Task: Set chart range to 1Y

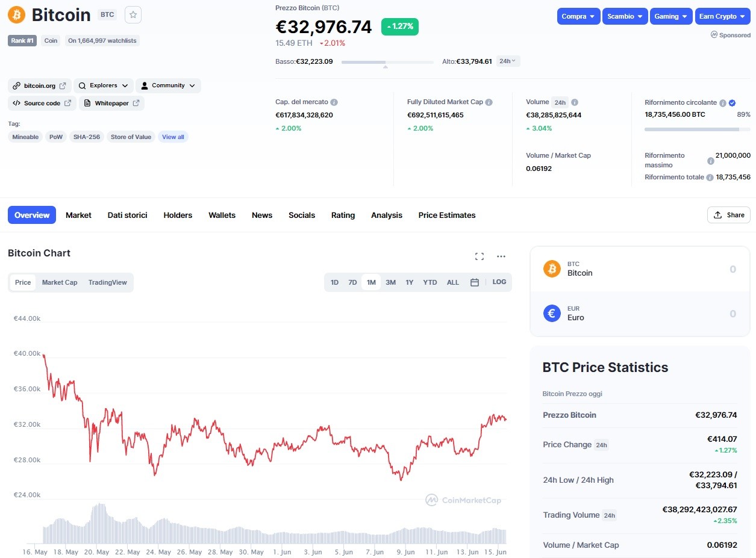Action: [410, 282]
